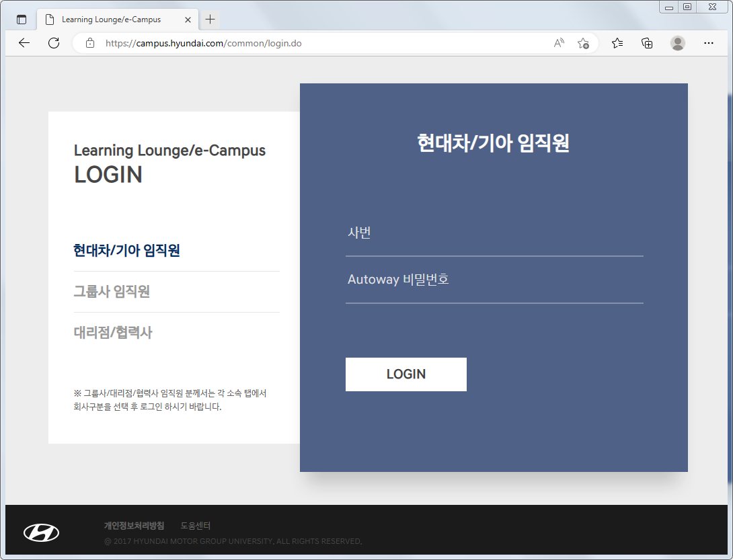Click the Learning Lounge/e-Campus heading text
Image resolution: width=733 pixels, height=560 pixels.
169,151
